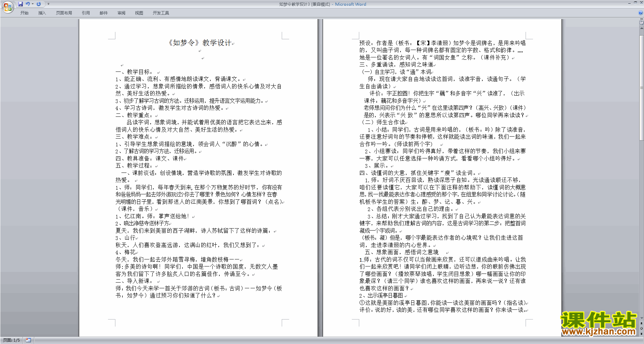Toggle the ruler button above scrollbar
The image size is (644, 344).
(x=641, y=23)
